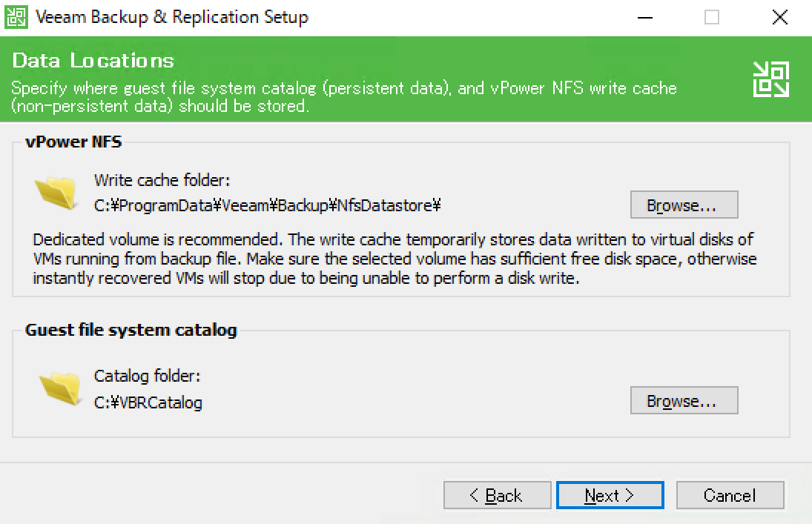Click the Guest file system catalog section label
Viewport: 812px width, 524px height.
pyautogui.click(x=131, y=330)
